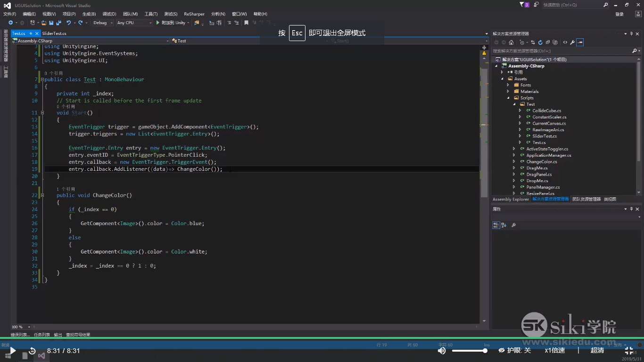
Task: Select ChangeColor.cs file in tree
Action: click(x=542, y=162)
